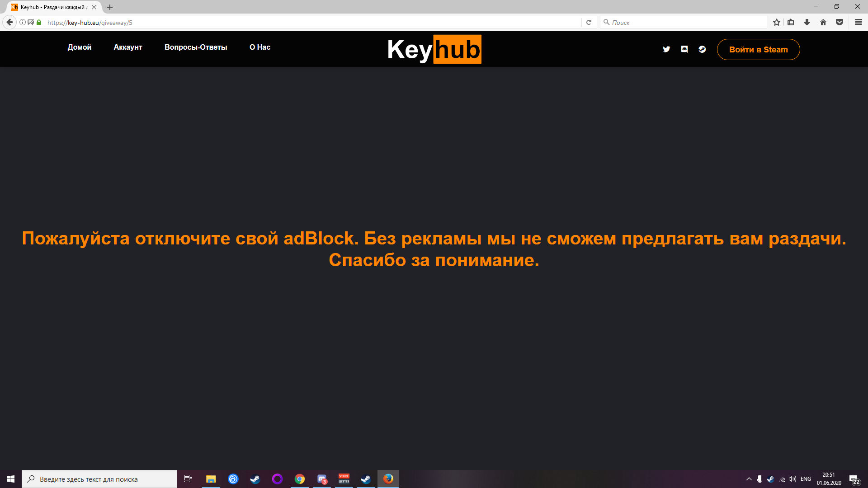868x488 pixels.
Task: Open first Steam taskbar icon
Action: coord(255,479)
